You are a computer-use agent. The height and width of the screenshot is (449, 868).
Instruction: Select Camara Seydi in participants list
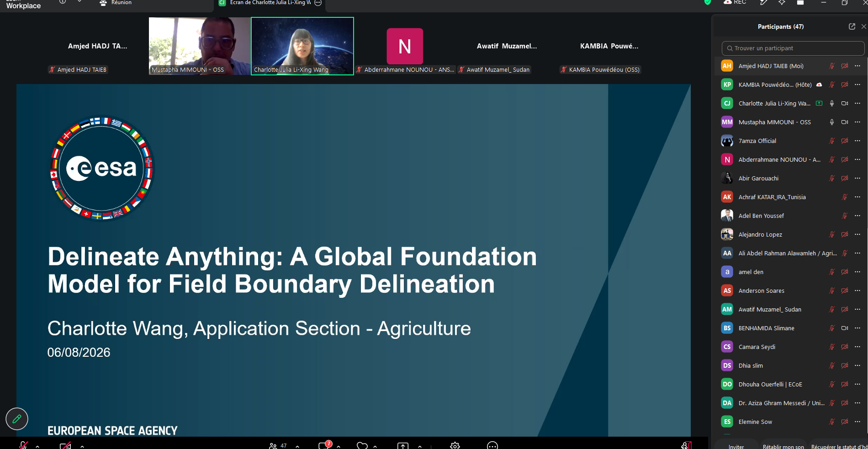(790, 347)
